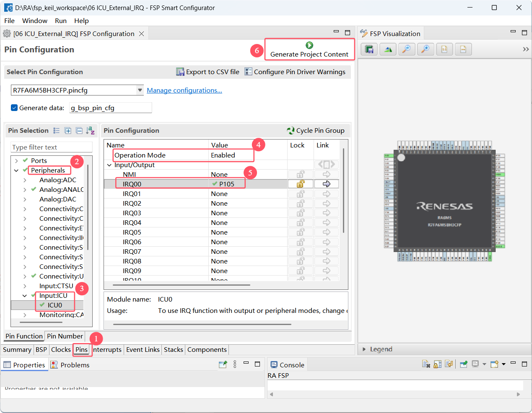532x413 pixels.
Task: Click the pin table vertical scrollbar
Action: (x=343, y=191)
